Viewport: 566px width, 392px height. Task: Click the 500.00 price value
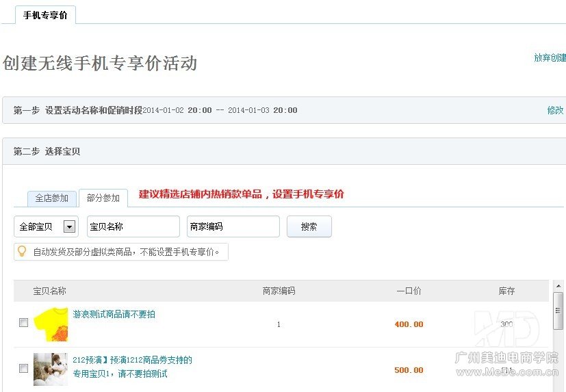click(x=409, y=370)
